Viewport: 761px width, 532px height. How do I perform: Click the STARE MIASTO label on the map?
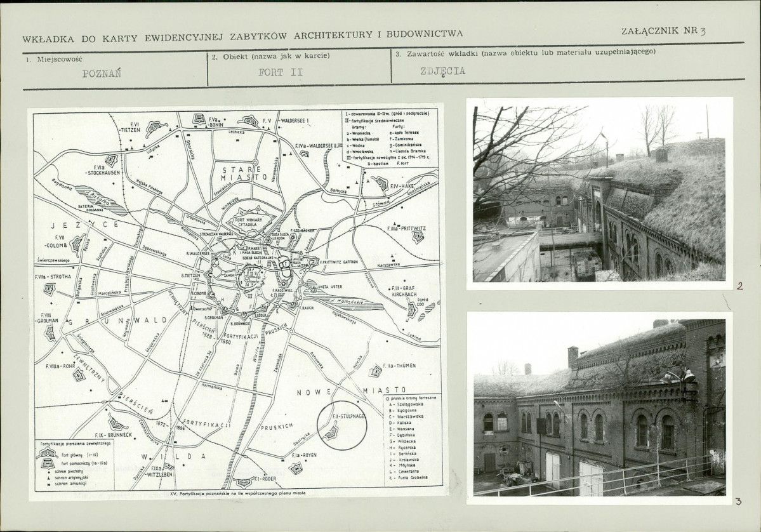point(244,173)
